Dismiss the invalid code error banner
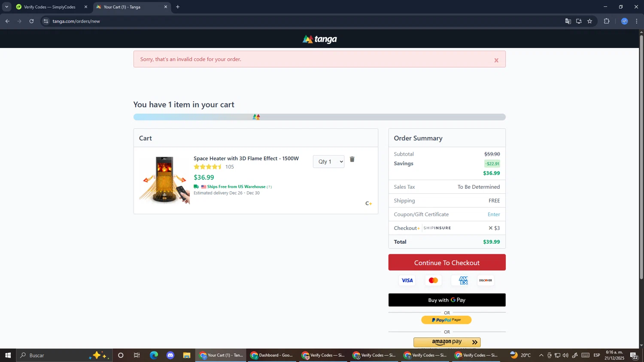644x362 pixels. point(496,60)
